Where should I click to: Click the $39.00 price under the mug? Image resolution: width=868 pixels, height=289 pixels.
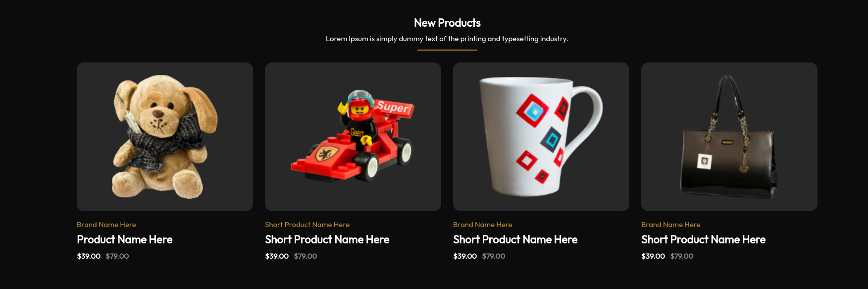tap(465, 256)
